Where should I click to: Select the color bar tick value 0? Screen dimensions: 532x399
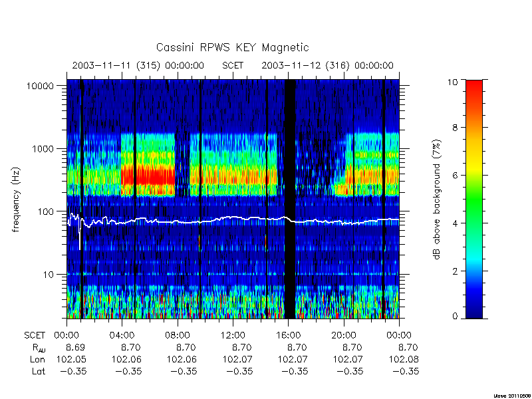455,317
